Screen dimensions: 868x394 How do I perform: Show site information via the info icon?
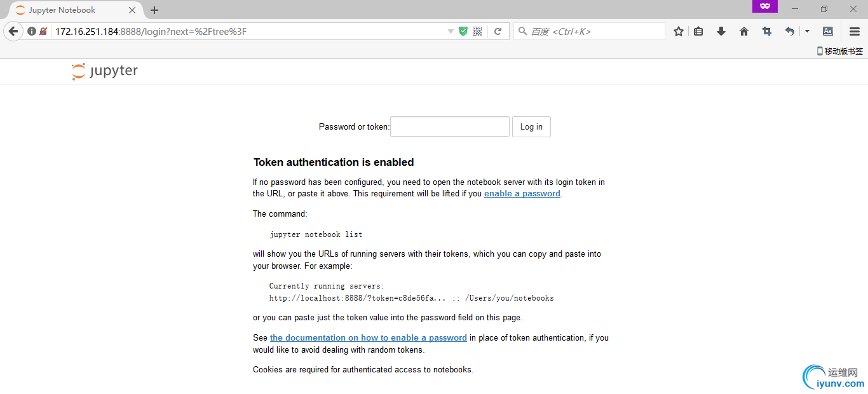pos(31,31)
